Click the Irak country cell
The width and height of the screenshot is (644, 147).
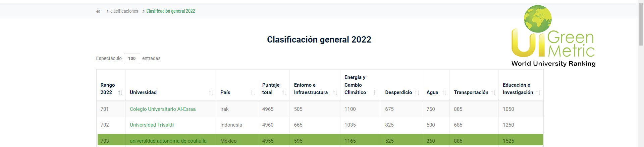(224, 109)
